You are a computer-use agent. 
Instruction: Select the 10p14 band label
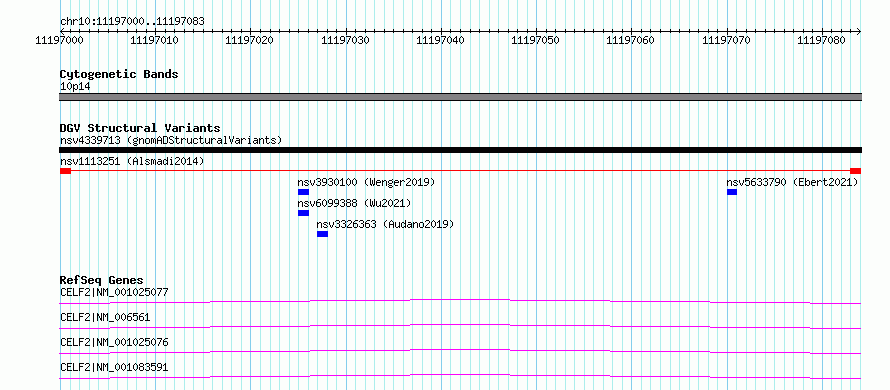pos(75,87)
